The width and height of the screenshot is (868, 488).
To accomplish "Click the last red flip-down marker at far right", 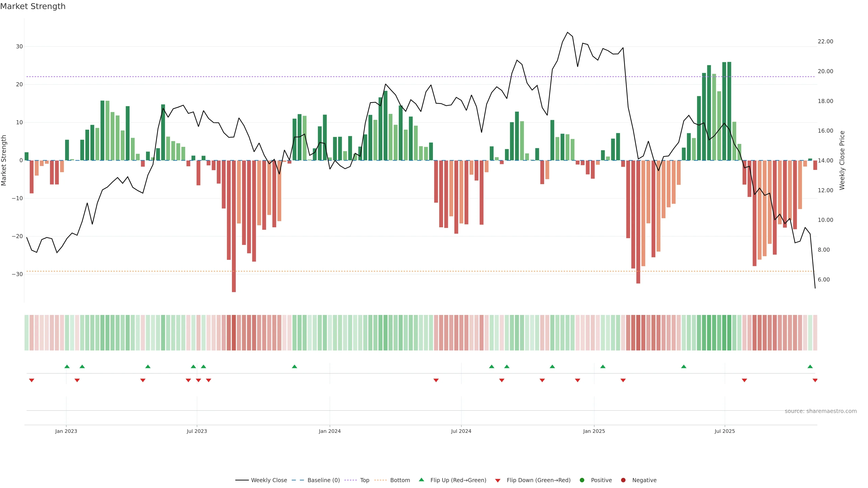I will click(x=815, y=380).
